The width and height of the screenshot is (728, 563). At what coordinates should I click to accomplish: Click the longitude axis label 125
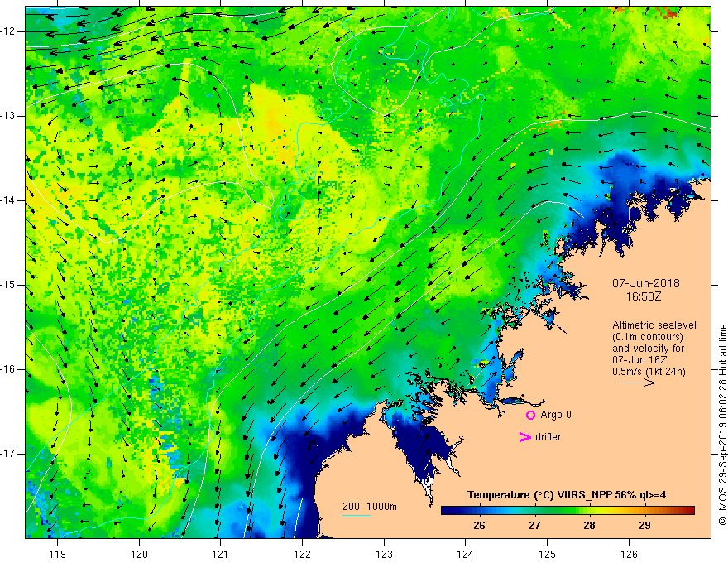(548, 554)
